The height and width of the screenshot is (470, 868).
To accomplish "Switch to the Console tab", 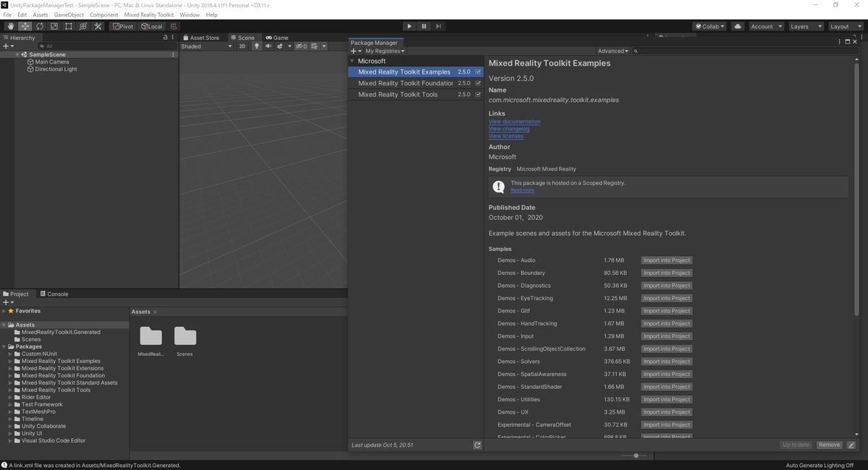I will point(54,294).
